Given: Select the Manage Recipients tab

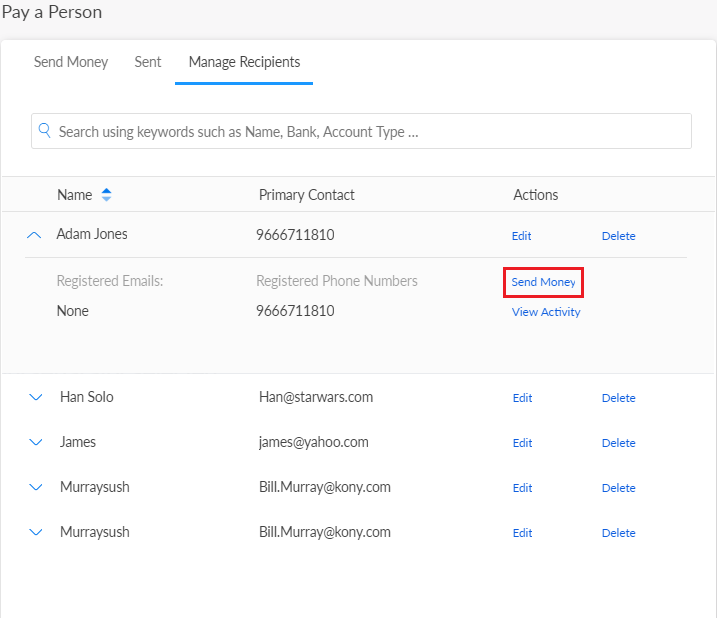Looking at the screenshot, I should [x=244, y=62].
